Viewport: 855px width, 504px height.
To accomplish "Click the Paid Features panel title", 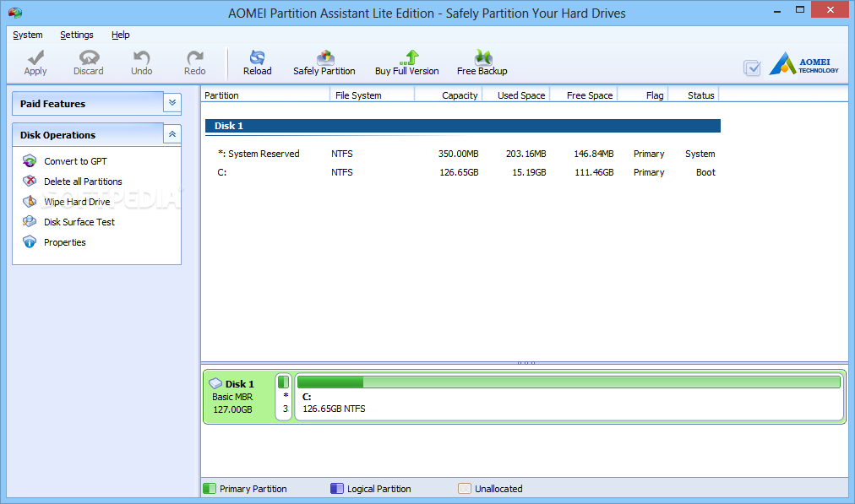I will 53,104.
